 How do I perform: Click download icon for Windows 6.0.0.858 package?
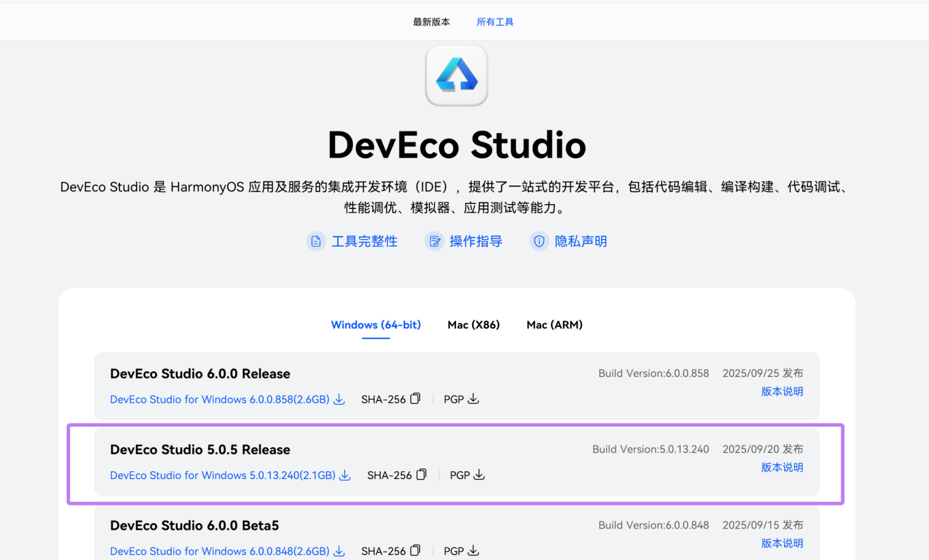click(339, 399)
